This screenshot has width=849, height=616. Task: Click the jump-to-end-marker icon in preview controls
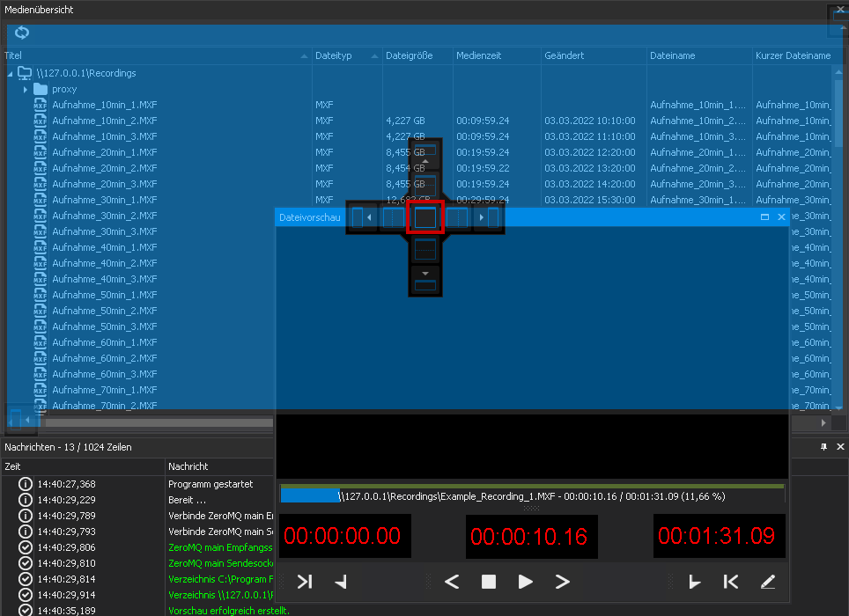[305, 582]
